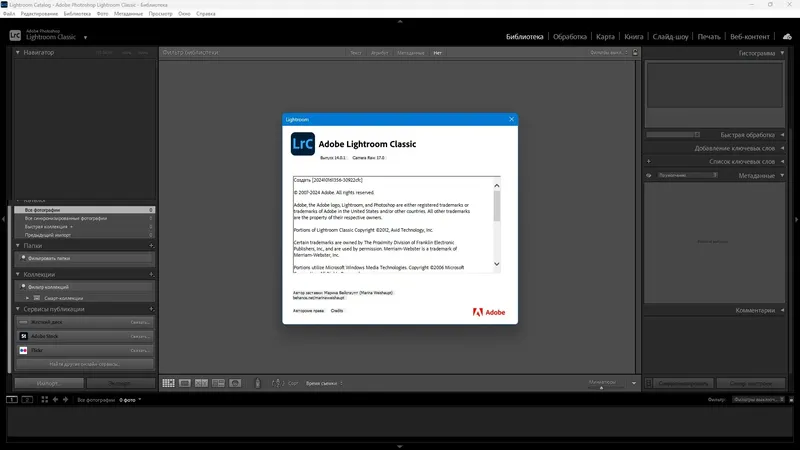
Task: Toggle the library filter lock icon
Action: pos(635,53)
